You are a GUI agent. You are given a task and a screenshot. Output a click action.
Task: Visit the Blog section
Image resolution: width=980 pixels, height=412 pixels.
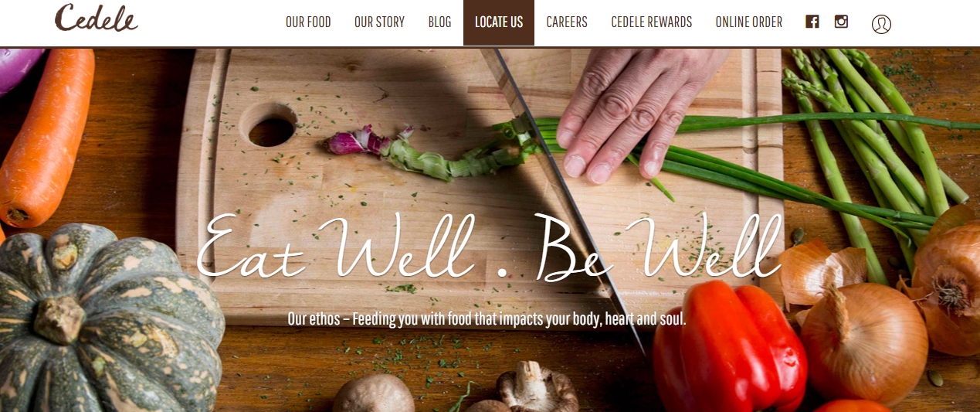click(439, 22)
